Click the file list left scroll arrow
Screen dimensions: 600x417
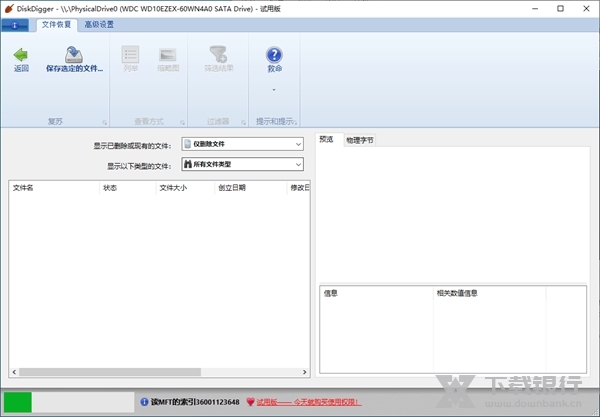(x=14, y=372)
